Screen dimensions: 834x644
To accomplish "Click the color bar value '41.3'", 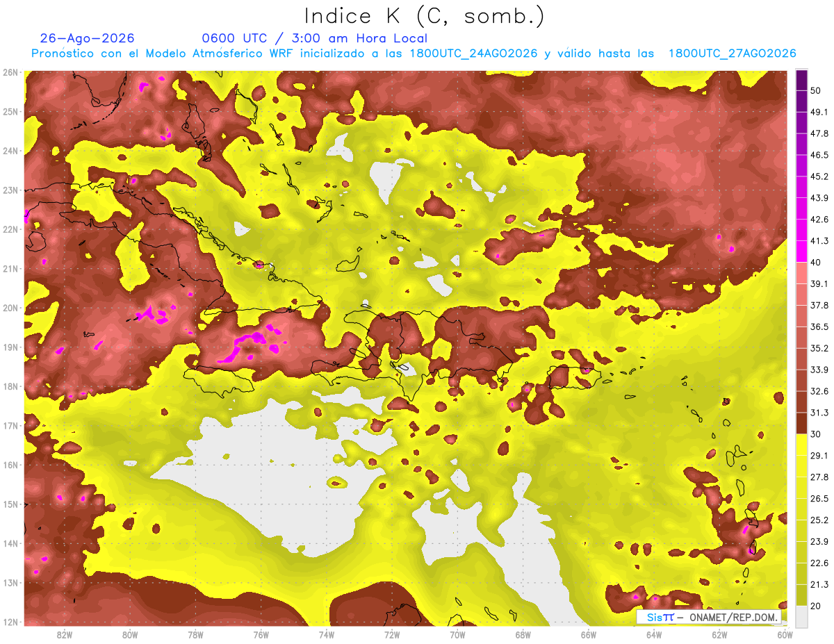I will pos(819,240).
